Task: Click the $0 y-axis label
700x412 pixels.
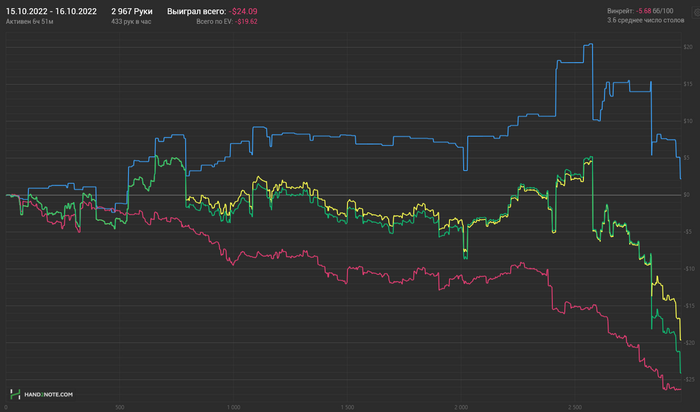Action: coord(687,195)
